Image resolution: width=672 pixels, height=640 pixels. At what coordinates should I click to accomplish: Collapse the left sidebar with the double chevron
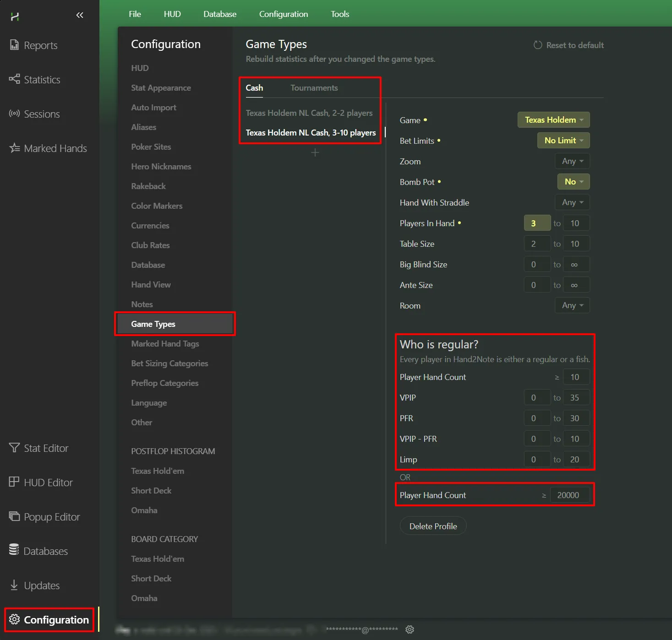point(80,15)
